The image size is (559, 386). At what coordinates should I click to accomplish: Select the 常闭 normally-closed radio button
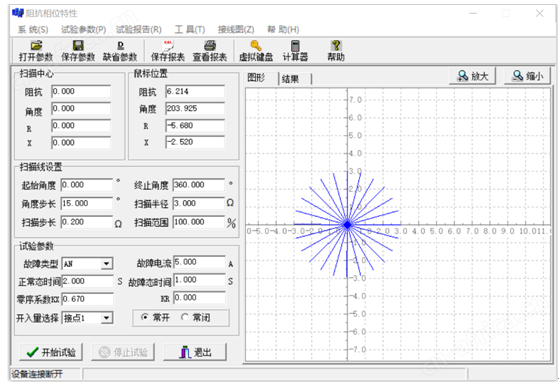tap(185, 317)
